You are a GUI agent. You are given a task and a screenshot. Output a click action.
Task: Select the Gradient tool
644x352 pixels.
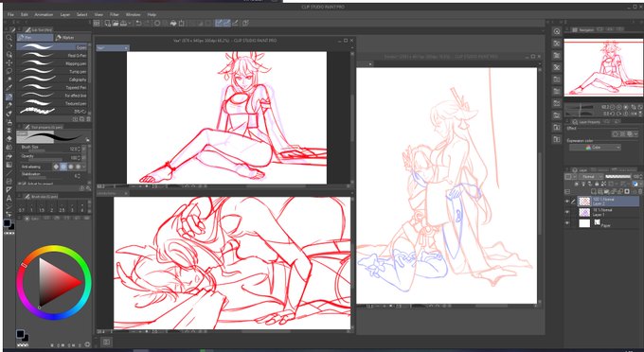[x=9, y=165]
